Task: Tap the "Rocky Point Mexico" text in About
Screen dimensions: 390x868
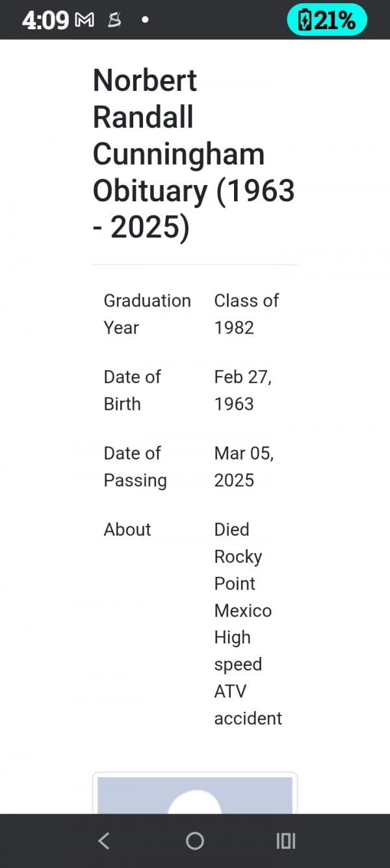Action: tap(242, 584)
